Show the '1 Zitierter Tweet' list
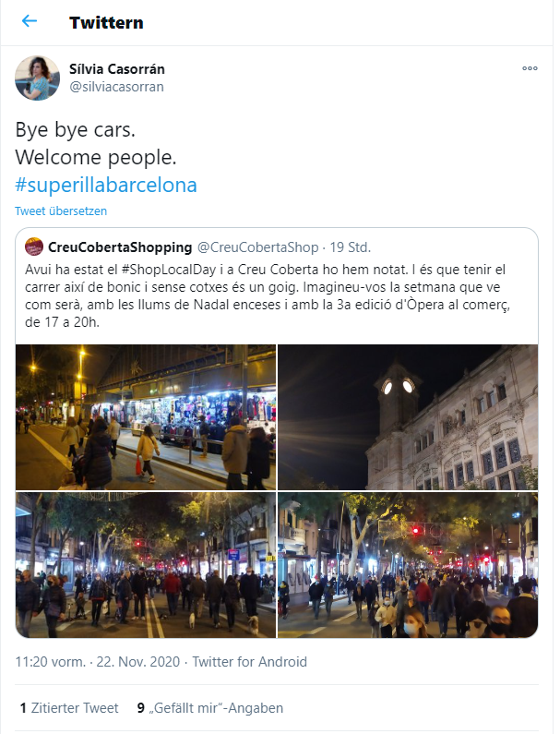 69,708
